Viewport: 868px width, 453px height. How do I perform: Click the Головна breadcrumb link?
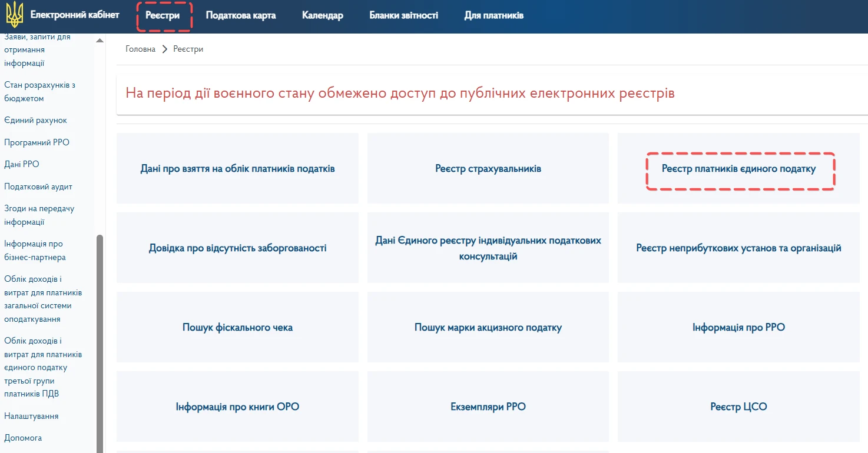(x=140, y=49)
